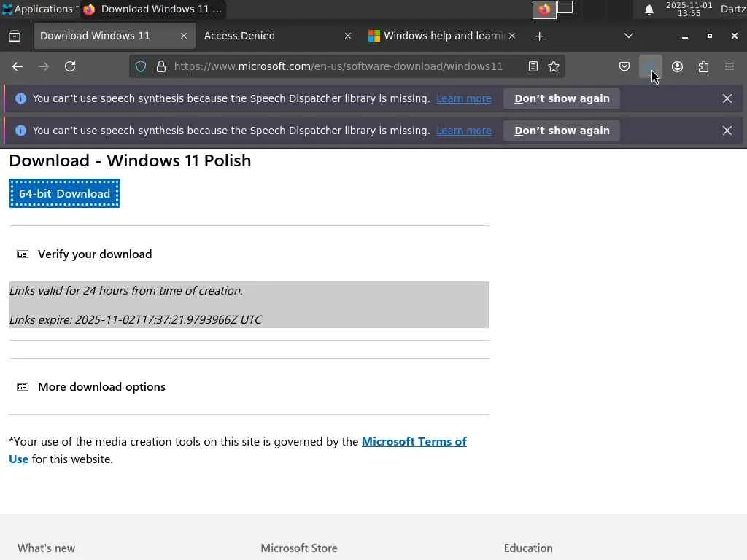Open the Pocket save icon
The image size is (747, 560).
pyautogui.click(x=624, y=66)
